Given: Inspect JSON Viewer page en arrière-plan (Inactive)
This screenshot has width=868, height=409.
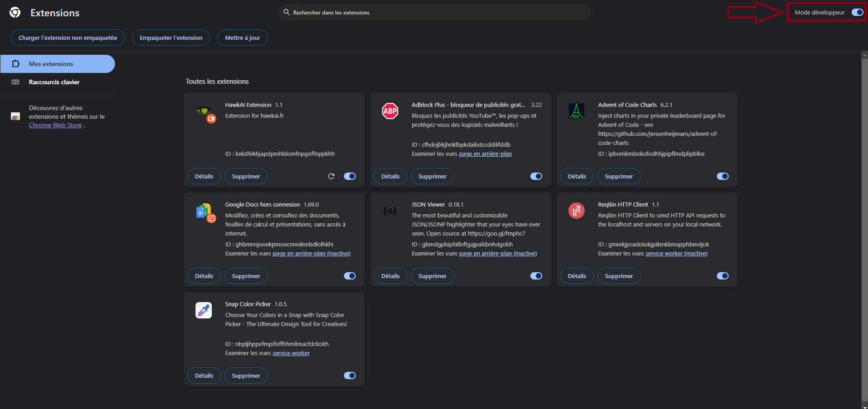Looking at the screenshot, I should [498, 254].
